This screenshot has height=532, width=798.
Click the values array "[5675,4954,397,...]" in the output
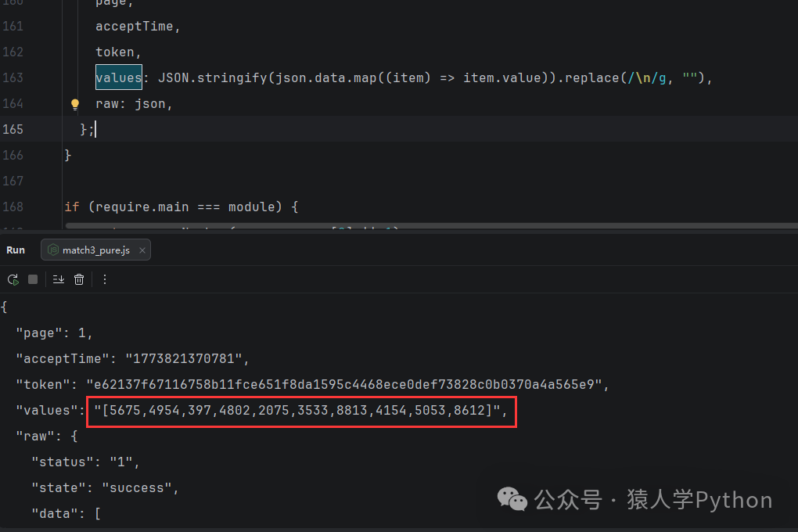pos(297,410)
